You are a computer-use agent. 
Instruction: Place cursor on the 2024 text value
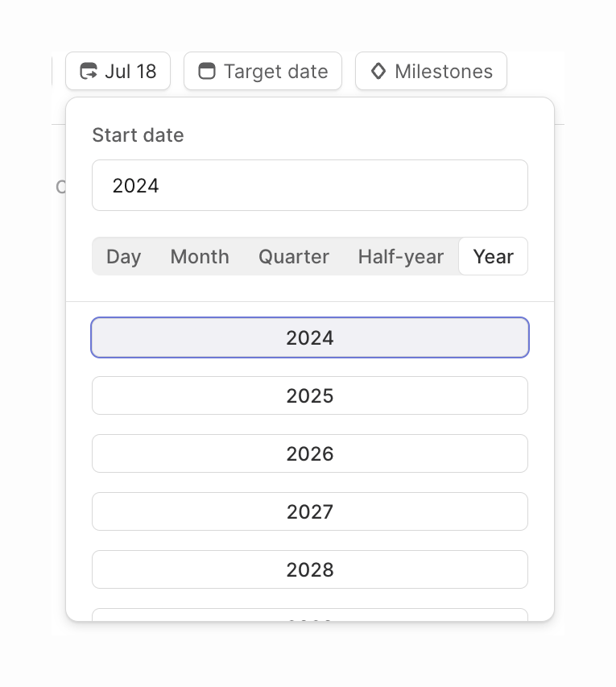[136, 185]
